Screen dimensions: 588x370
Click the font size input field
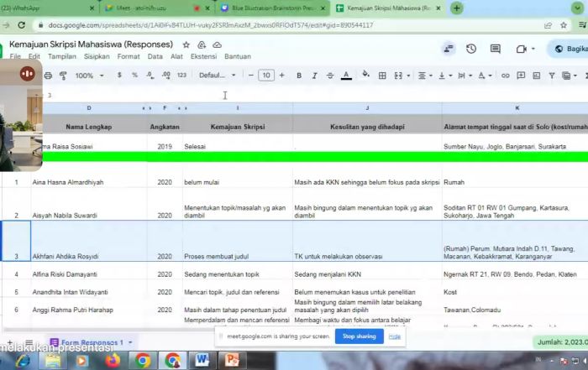pos(265,76)
